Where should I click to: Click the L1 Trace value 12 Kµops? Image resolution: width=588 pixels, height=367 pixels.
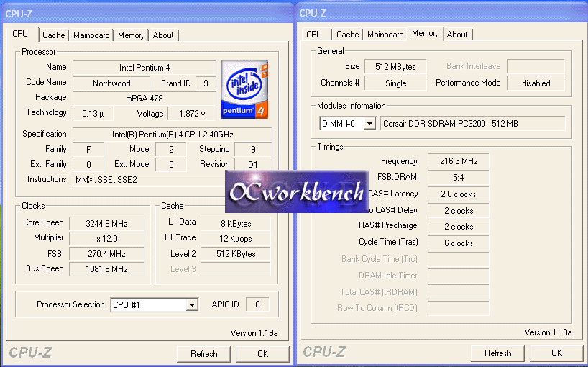click(x=236, y=239)
